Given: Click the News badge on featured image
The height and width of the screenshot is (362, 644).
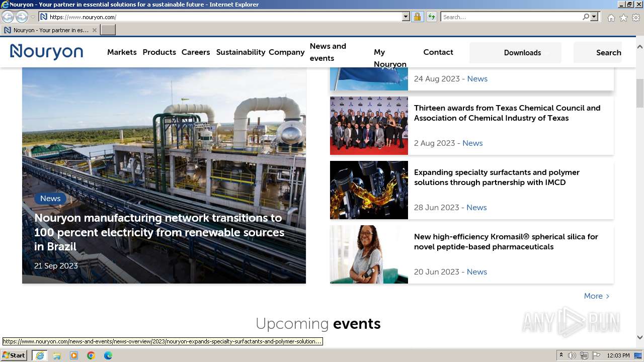Looking at the screenshot, I should point(50,199).
